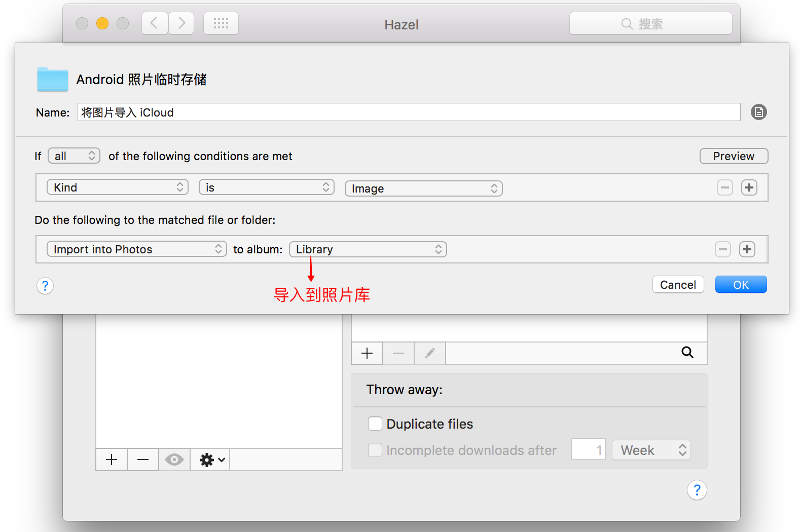Click the rule Name text field
Viewport: 801px width, 532px height.
408,112
